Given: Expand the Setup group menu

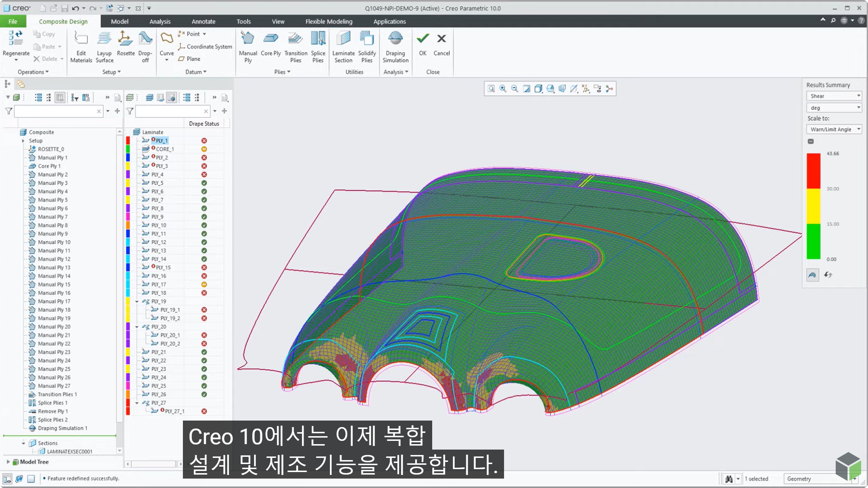Looking at the screenshot, I should click(x=111, y=72).
